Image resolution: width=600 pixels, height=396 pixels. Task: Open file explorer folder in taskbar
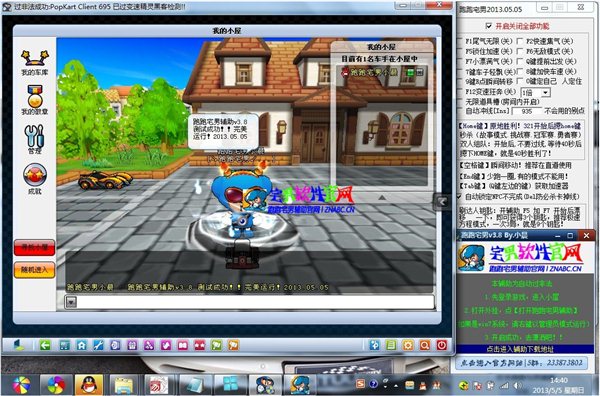[x=123, y=384]
